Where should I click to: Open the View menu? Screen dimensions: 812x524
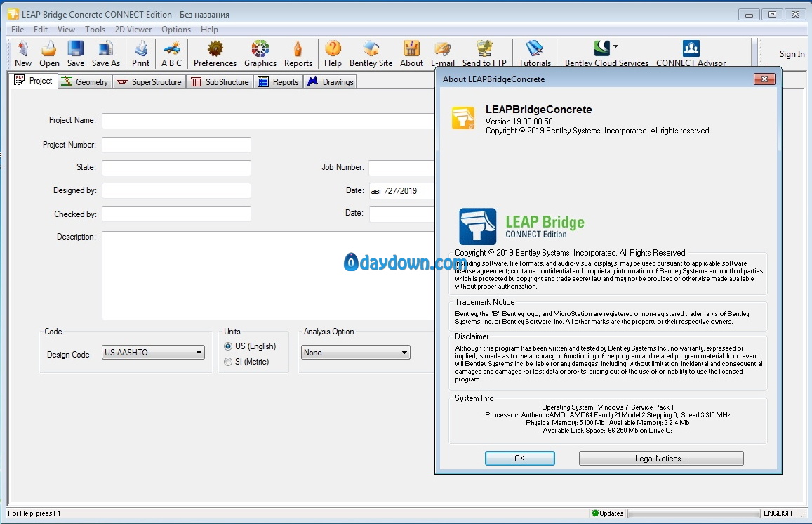[66, 30]
